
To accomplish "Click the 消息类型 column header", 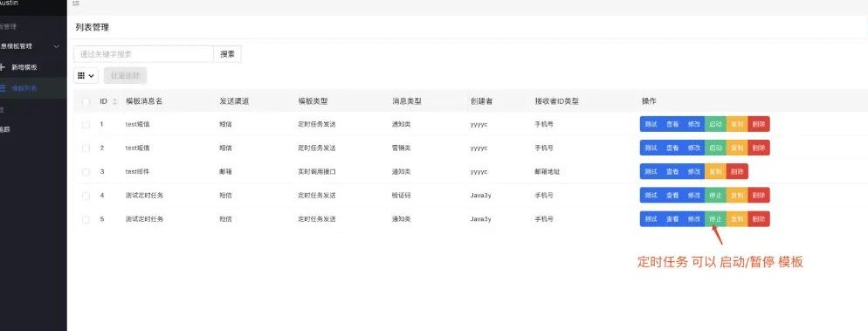I will (407, 101).
